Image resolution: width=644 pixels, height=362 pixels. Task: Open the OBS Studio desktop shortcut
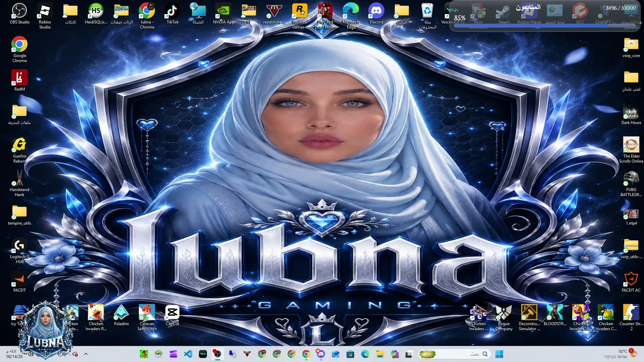point(20,14)
